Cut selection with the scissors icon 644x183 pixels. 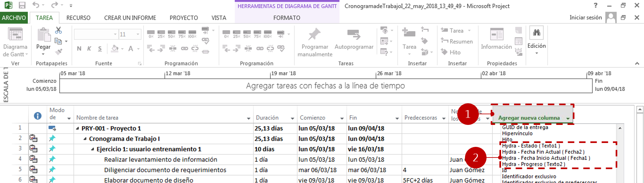(x=58, y=30)
